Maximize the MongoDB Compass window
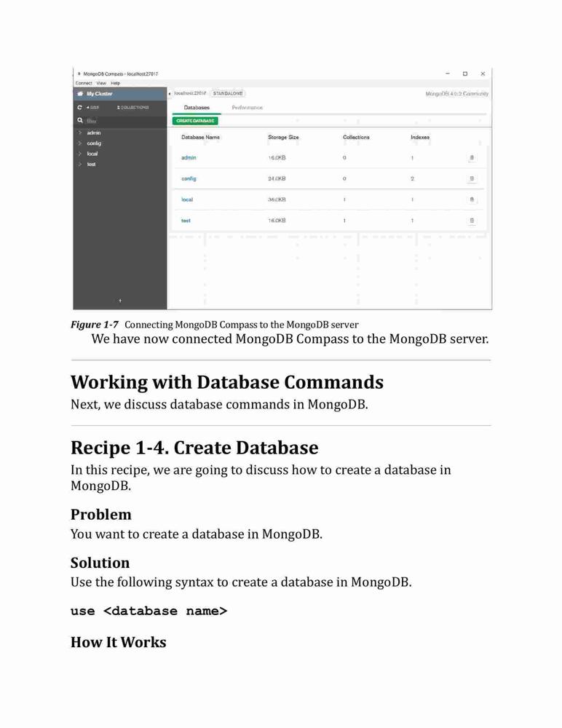Image resolution: width=562 pixels, height=728 pixels. point(465,74)
